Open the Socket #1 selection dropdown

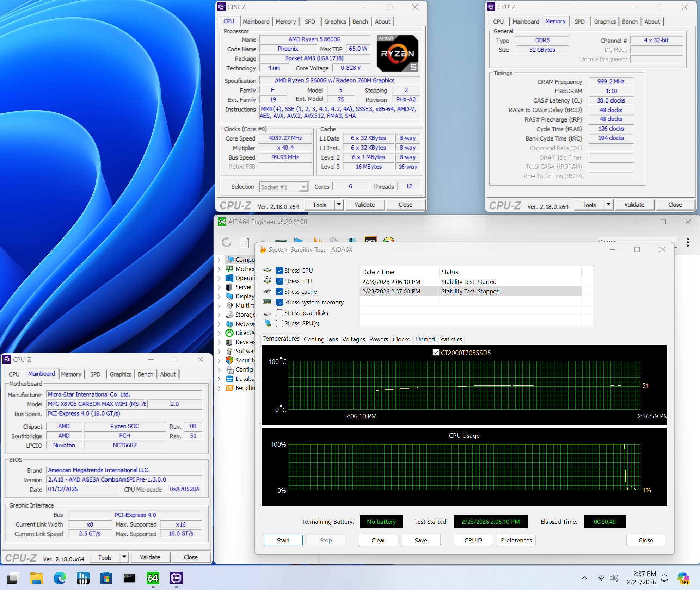click(x=303, y=187)
